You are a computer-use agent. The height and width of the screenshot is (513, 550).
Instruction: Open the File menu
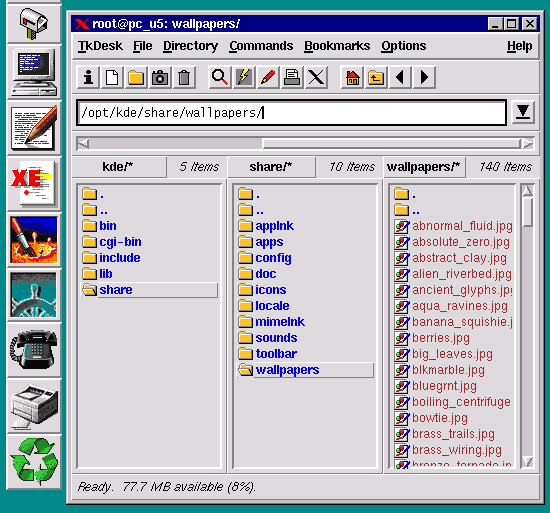click(143, 46)
